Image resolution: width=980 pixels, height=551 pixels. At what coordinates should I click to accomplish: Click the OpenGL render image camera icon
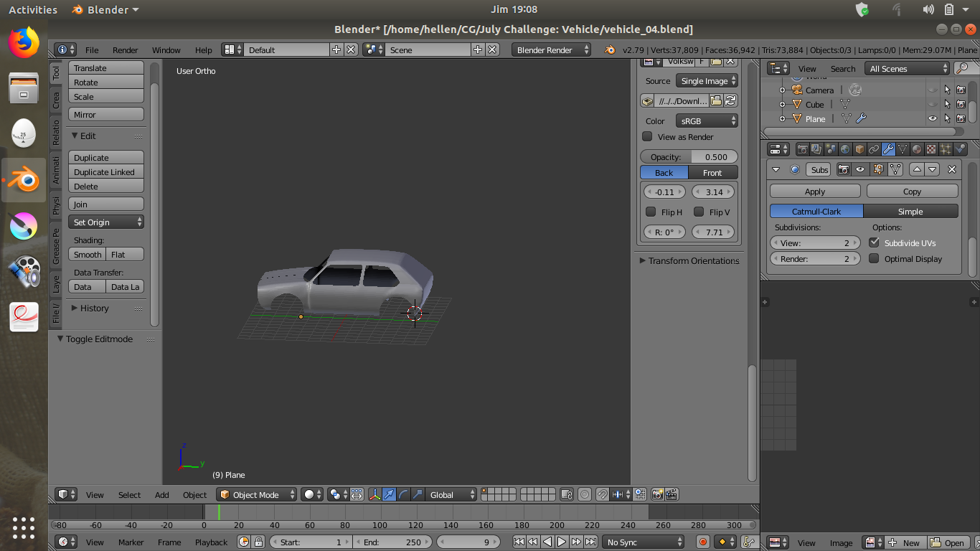[x=657, y=495]
